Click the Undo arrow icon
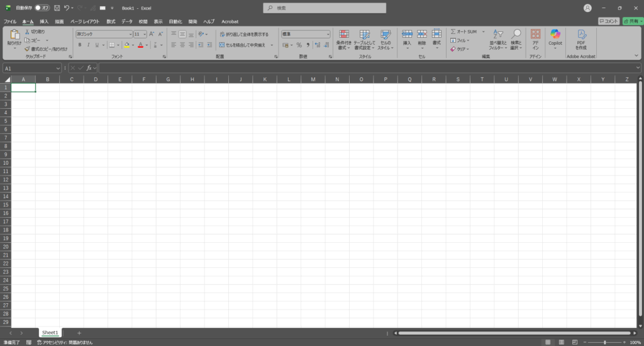The image size is (644, 346). tap(66, 8)
